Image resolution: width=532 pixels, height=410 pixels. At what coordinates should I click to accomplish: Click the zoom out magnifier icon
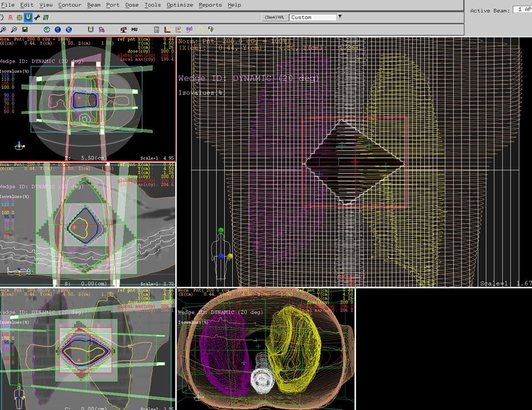point(14,29)
